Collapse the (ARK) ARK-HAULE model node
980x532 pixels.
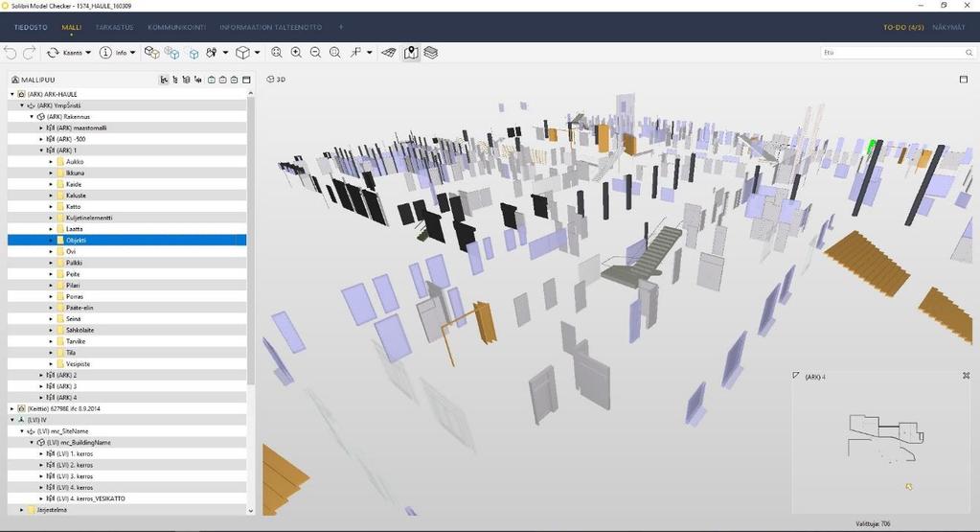[x=11, y=94]
